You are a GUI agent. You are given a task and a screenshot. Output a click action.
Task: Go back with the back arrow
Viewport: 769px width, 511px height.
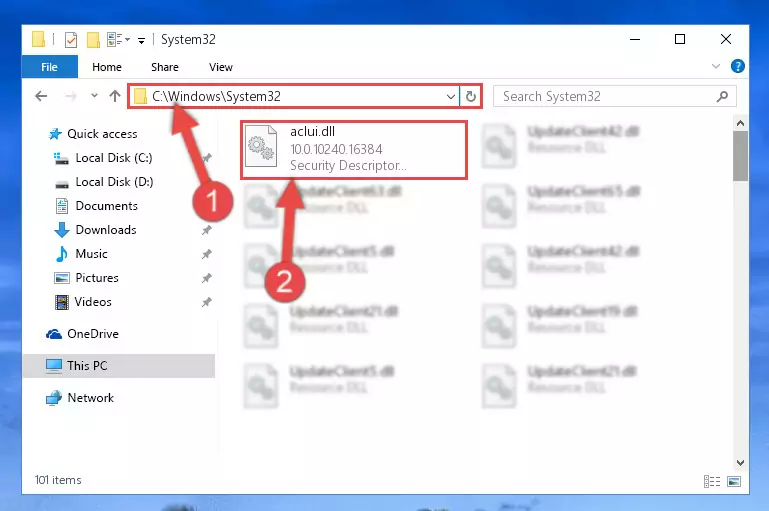click(41, 96)
